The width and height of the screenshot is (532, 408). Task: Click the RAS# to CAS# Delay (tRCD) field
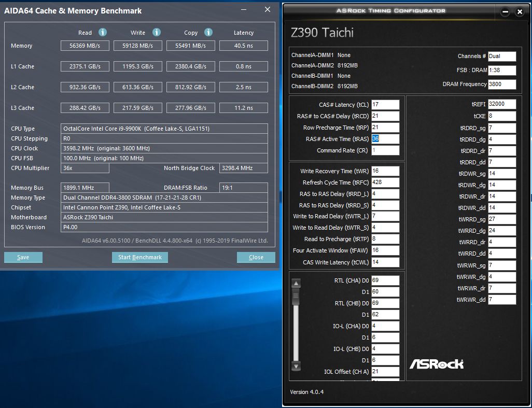pyautogui.click(x=385, y=116)
